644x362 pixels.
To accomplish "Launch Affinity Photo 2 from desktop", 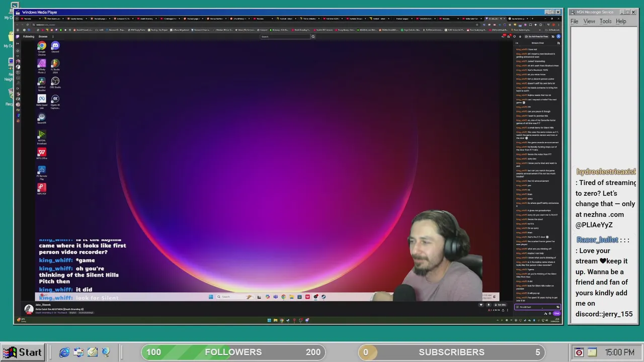I will (x=42, y=66).
